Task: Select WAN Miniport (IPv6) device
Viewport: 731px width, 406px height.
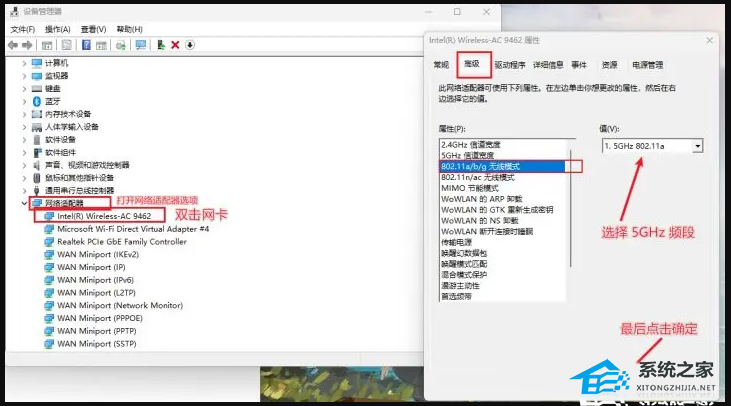Action: [x=95, y=280]
